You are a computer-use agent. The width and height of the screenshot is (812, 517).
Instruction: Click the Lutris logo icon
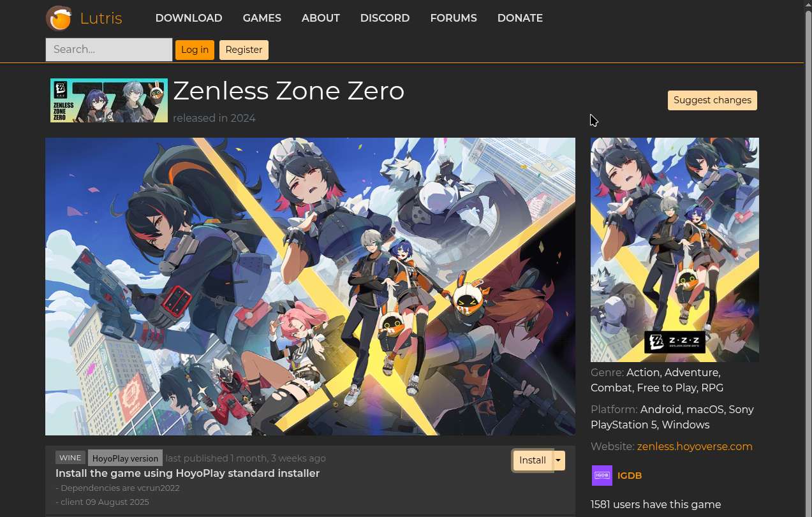click(x=59, y=18)
